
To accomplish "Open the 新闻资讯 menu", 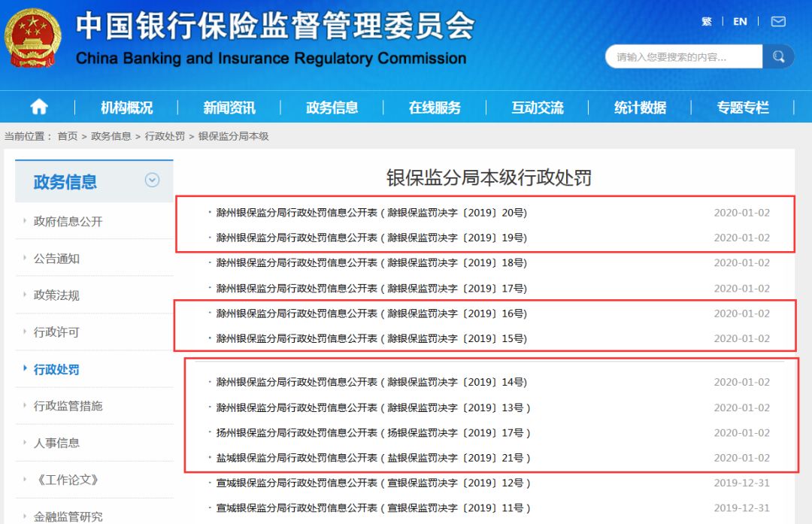I will click(x=229, y=108).
